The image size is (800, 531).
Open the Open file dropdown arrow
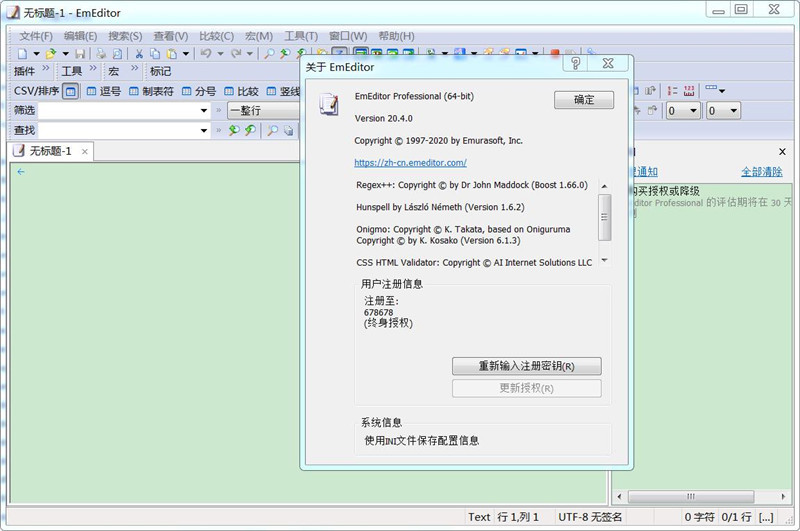[65, 53]
